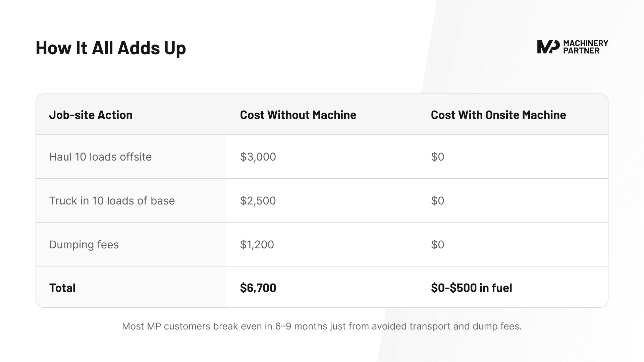Click the word 'MACHINERY' in the logo

[586, 43]
